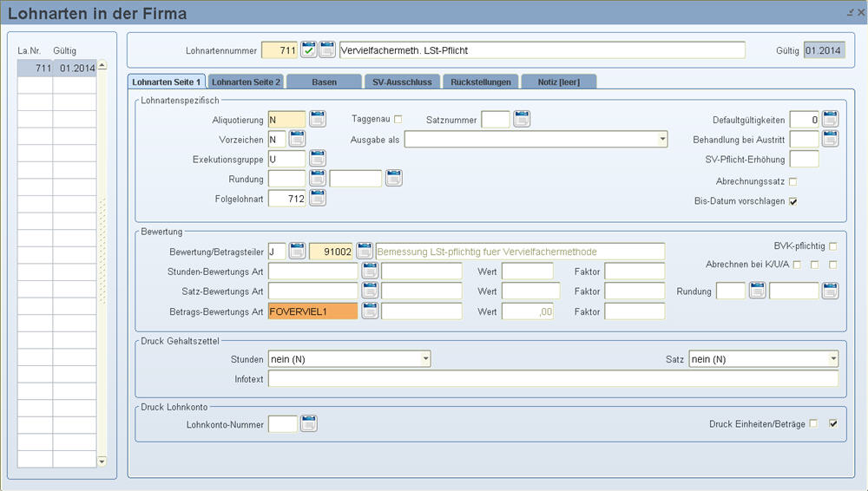This screenshot has width=868, height=491.
Task: Open the Rückstellungen tab
Action: point(481,82)
